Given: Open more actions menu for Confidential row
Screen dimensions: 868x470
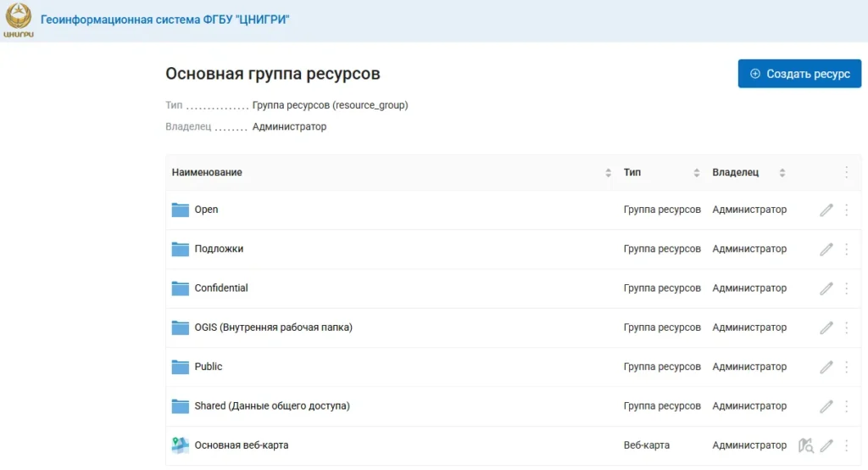Looking at the screenshot, I should [x=847, y=288].
